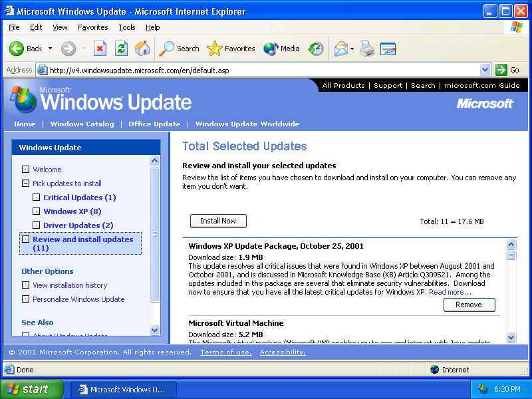The image size is (532, 399).
Task: Open the Forward button history dropdown arrow
Action: point(84,49)
